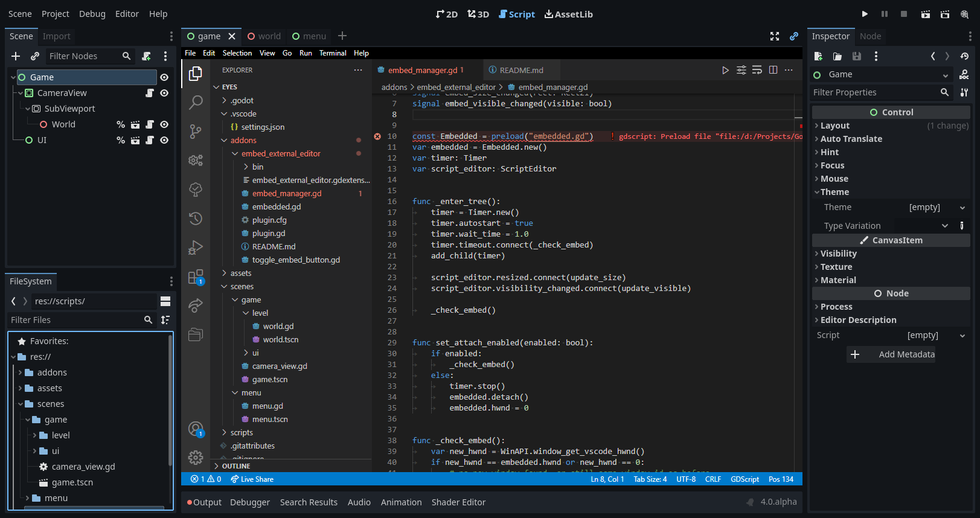The image size is (980, 518).
Task: Toggle UI node unique name percent icon
Action: (121, 140)
